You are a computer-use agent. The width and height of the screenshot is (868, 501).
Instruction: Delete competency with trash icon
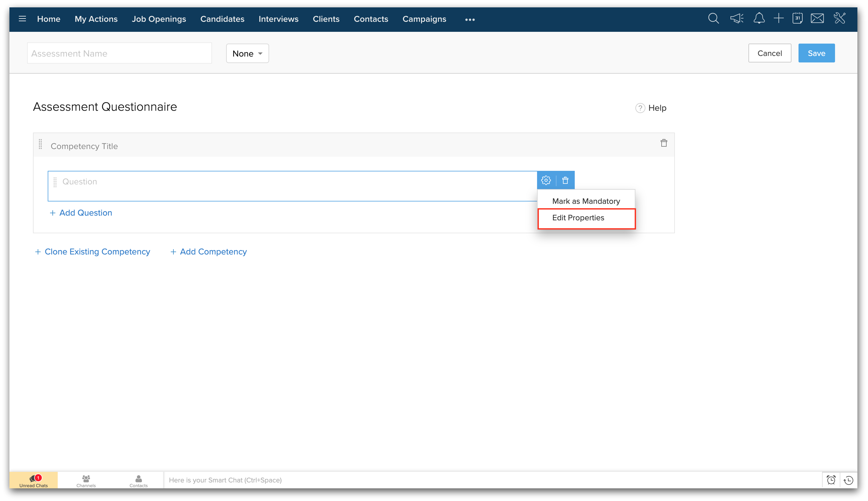[x=664, y=143]
